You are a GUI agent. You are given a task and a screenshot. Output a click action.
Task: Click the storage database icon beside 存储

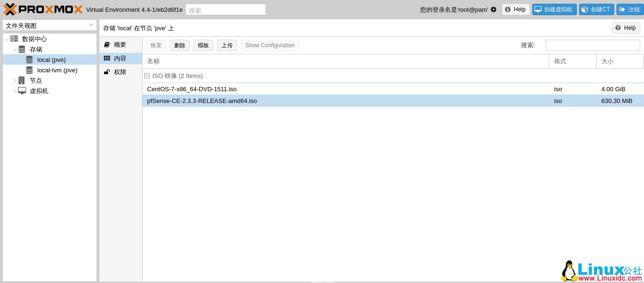(22, 49)
